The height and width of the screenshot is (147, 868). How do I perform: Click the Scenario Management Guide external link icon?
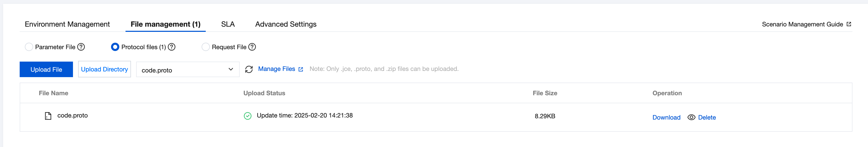click(x=849, y=24)
